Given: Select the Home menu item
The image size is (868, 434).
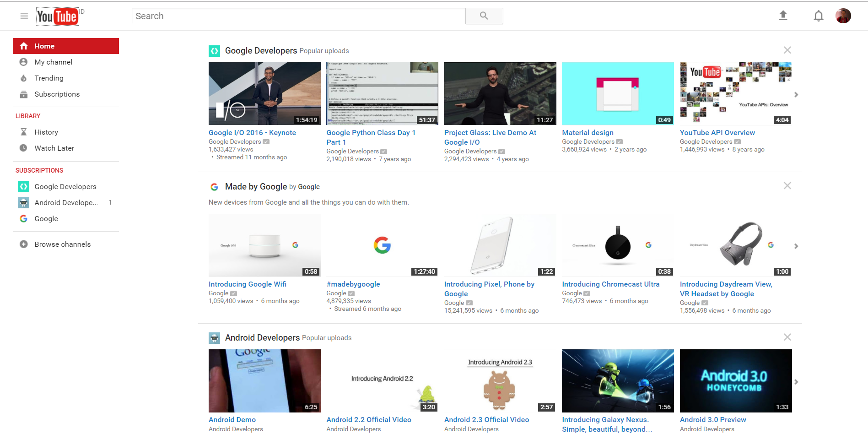Looking at the screenshot, I should click(66, 46).
